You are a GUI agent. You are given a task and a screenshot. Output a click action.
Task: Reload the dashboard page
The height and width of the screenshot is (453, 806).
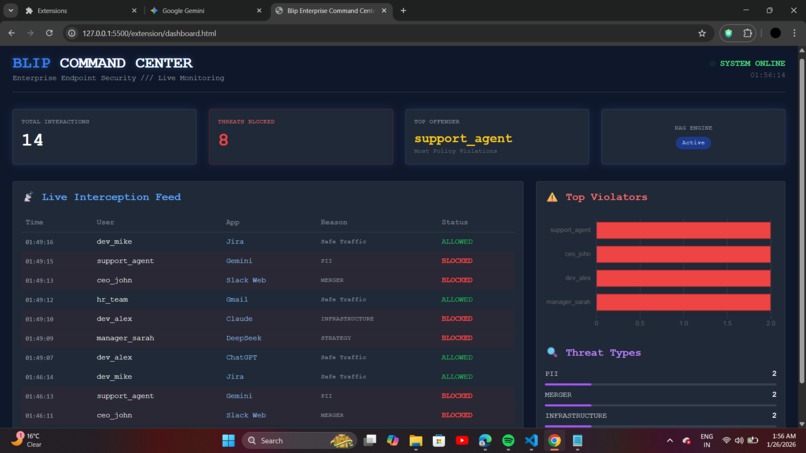(49, 33)
